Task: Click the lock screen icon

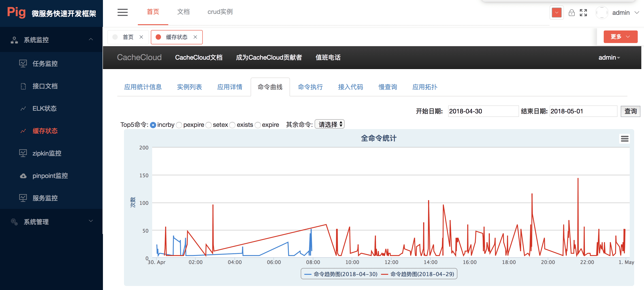Action: (571, 13)
